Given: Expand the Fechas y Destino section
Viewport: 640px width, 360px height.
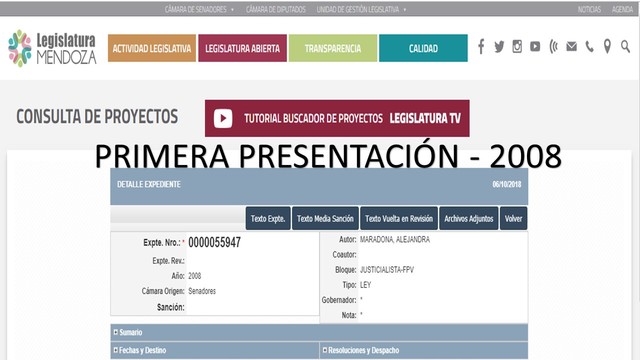Looking at the screenshot, I should coord(215,350).
